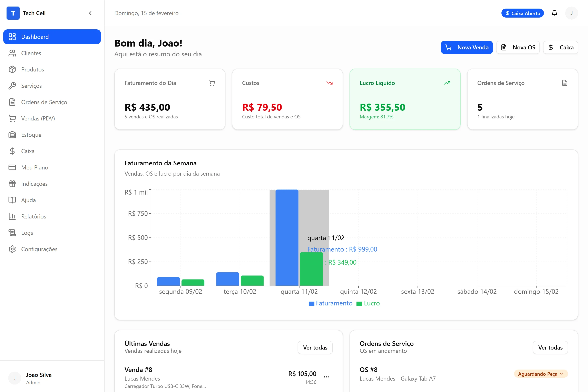Go to Clientes in the sidebar
The height and width of the screenshot is (392, 588).
31,53
